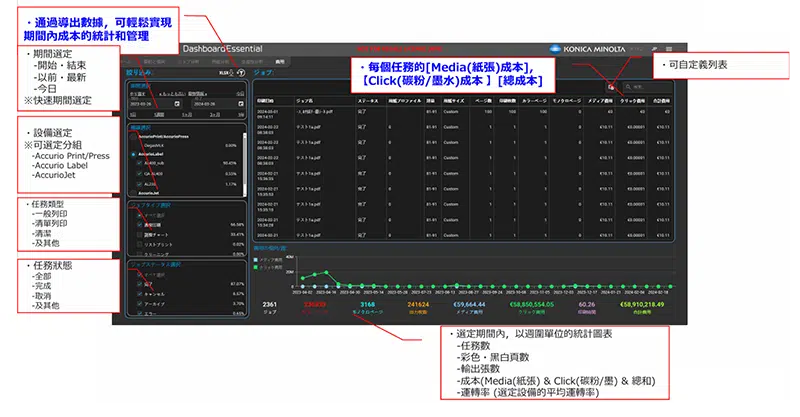Toggle the AL230 device checkbox
Screen dimensions: 800x417
tap(139, 184)
